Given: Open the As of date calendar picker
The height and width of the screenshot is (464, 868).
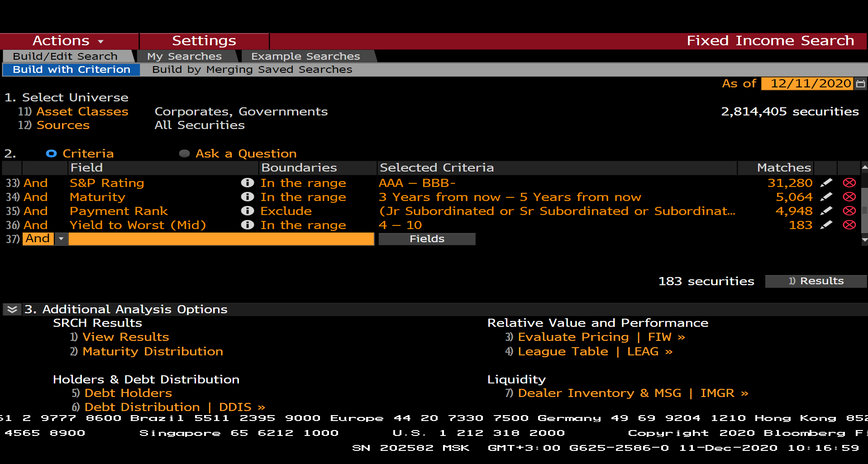Looking at the screenshot, I should tap(860, 84).
